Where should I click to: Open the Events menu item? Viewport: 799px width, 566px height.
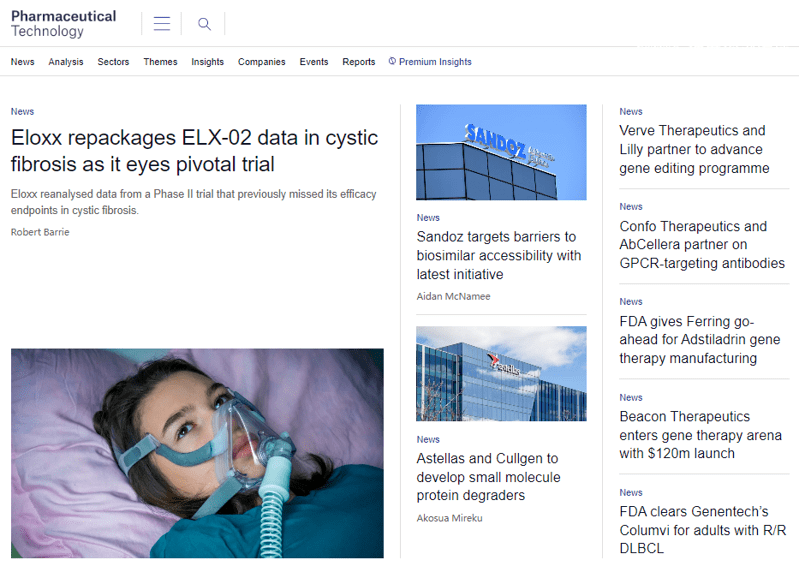click(314, 62)
